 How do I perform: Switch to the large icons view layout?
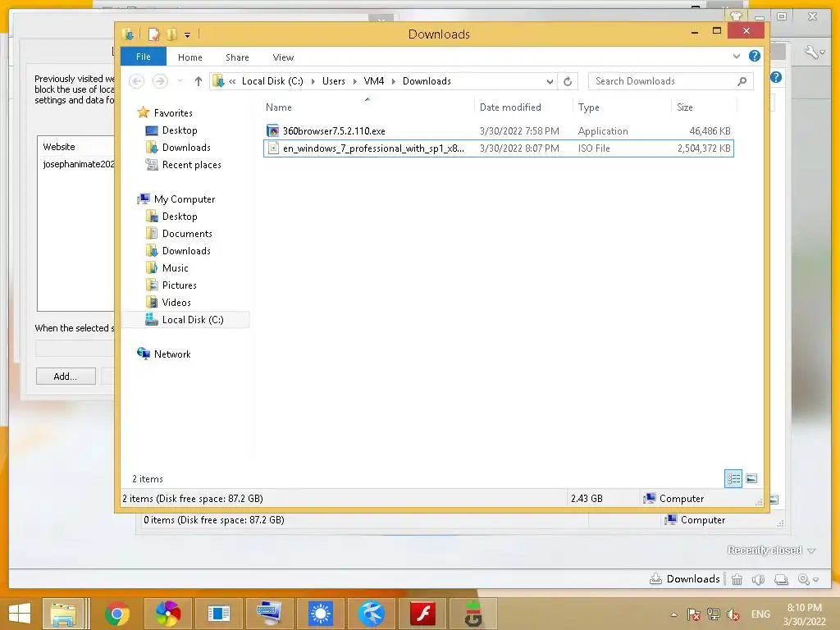(x=751, y=478)
